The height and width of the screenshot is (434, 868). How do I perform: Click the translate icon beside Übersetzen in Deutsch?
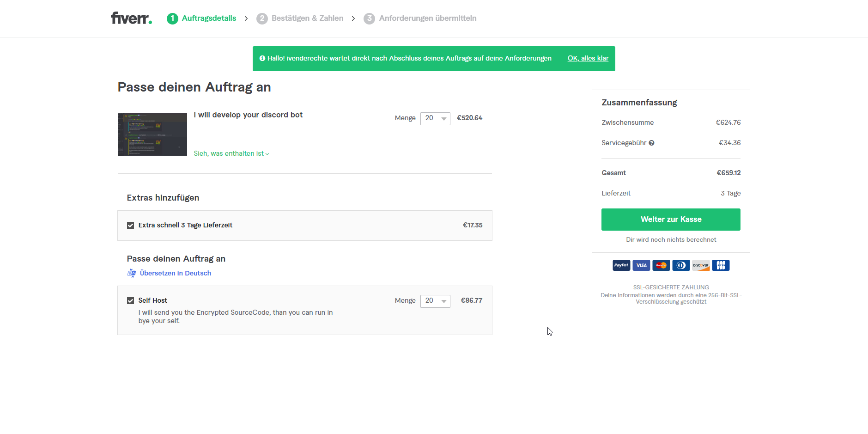tap(132, 273)
